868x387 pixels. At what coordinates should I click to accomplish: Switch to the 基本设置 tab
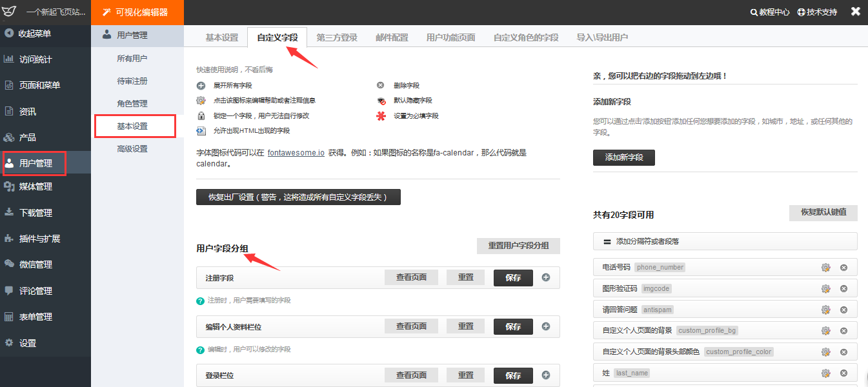(x=222, y=37)
